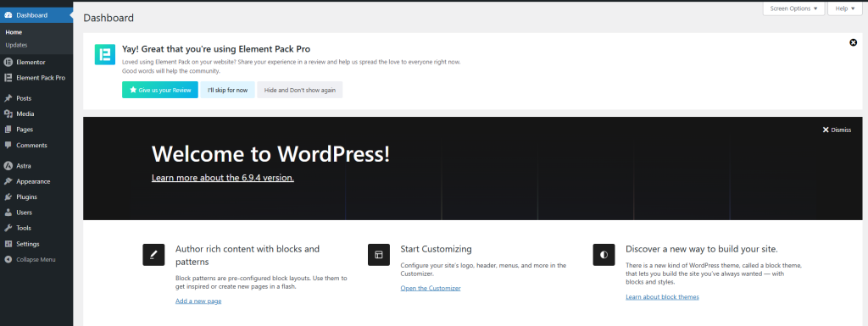Open the Element Pack Pro menu label
The height and width of the screenshot is (326, 868).
(x=41, y=78)
